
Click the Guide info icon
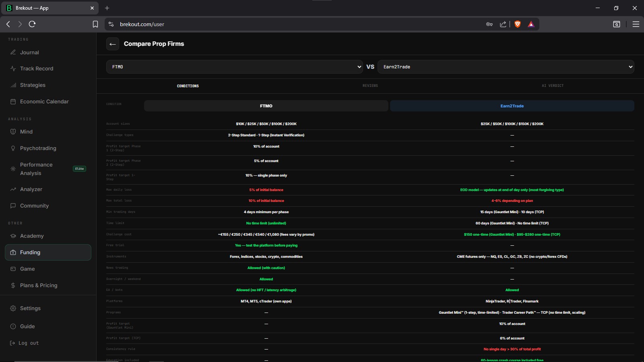click(13, 327)
